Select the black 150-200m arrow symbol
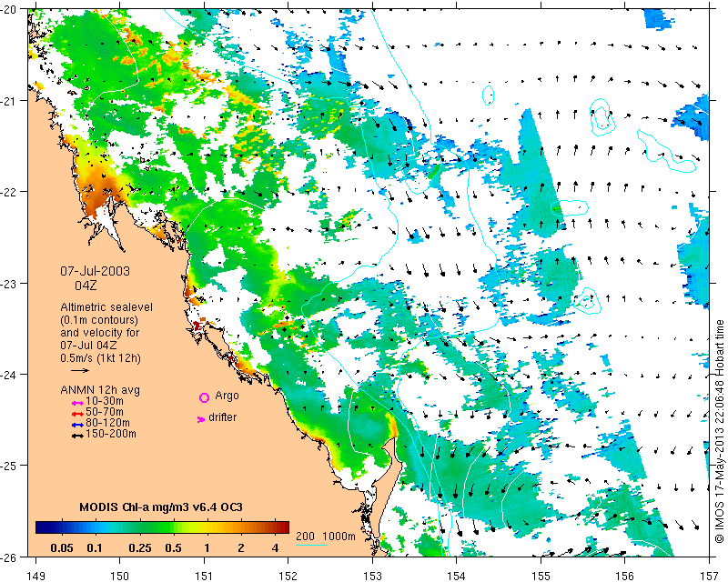728x582 pixels. [x=77, y=436]
